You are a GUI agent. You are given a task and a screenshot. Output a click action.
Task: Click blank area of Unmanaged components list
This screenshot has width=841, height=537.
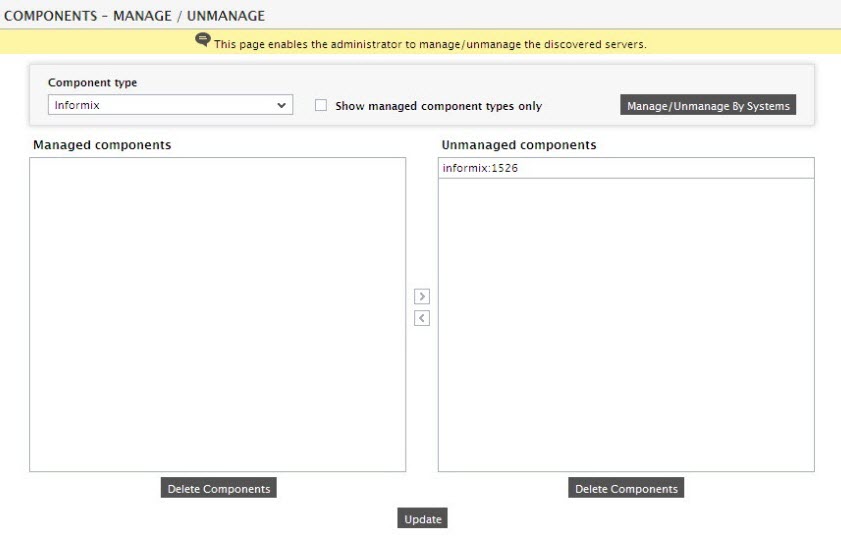coord(626,325)
